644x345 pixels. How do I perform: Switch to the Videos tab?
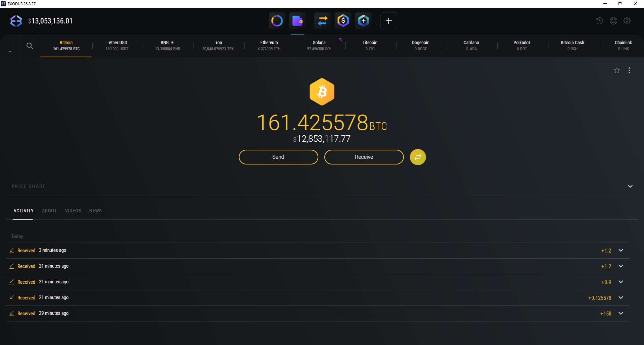click(73, 211)
